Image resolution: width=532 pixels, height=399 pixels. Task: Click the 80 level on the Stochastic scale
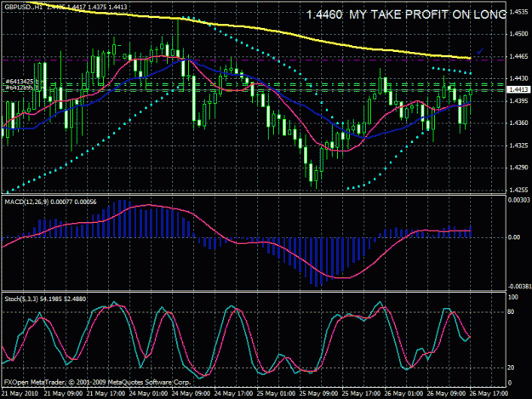pos(512,312)
